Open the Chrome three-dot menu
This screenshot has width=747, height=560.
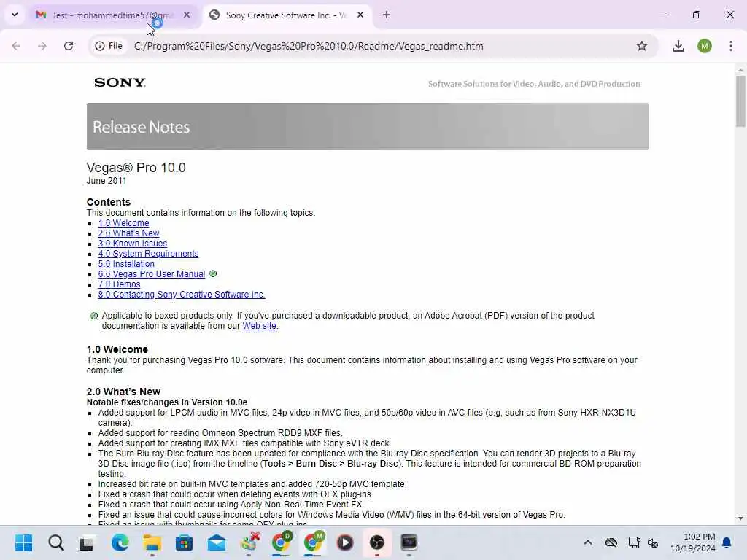point(731,46)
